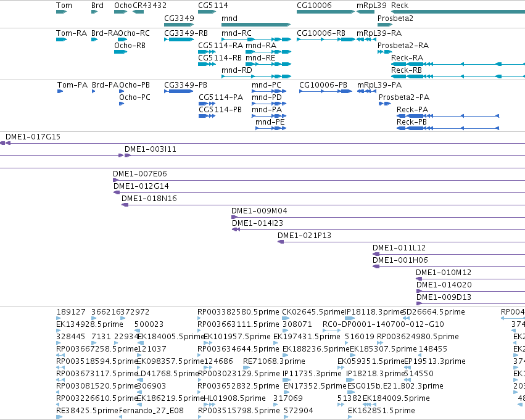This screenshot has width=525, height=420.
Task: Click the mRpL39 gene label
Action: [371, 6]
